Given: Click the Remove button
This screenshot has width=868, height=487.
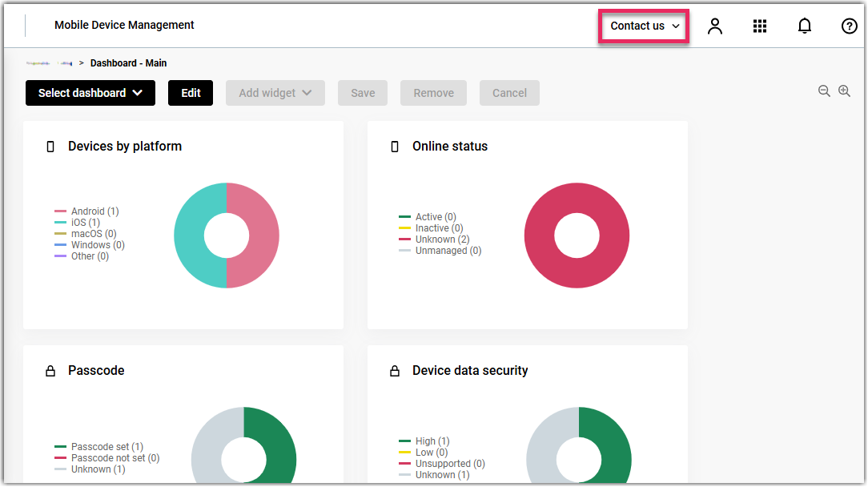Looking at the screenshot, I should tap(433, 93).
